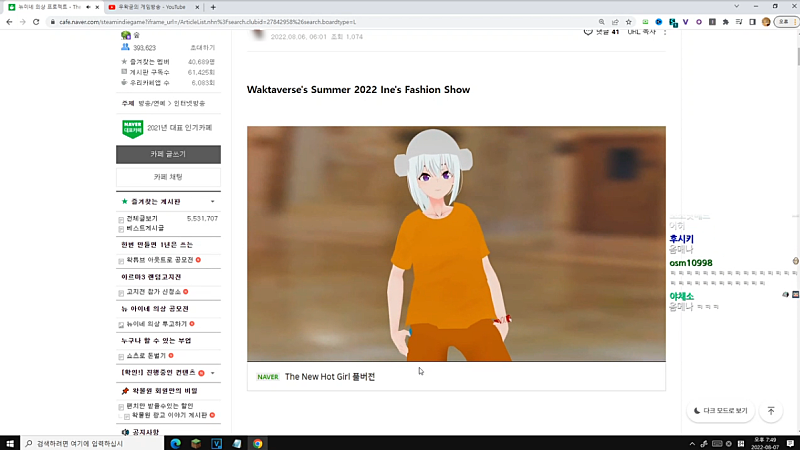Toggle the 다크 모드로 보기 switch
The height and width of the screenshot is (450, 800).
[719, 411]
